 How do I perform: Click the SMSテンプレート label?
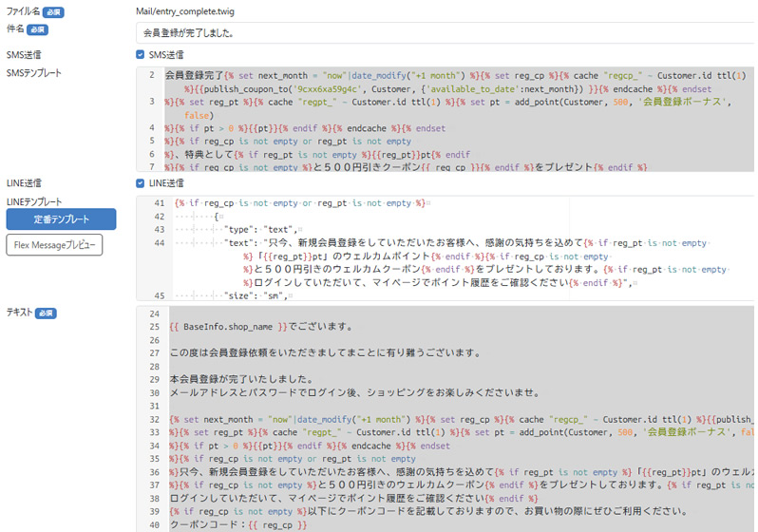click(34, 73)
